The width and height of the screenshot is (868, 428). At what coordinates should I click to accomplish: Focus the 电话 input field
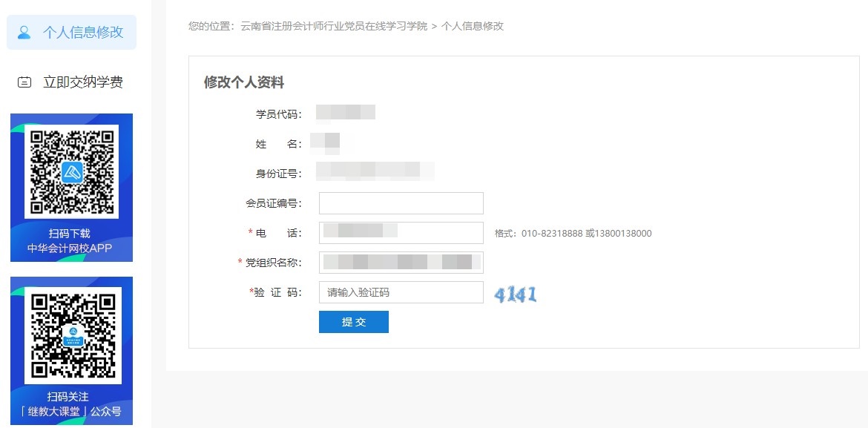click(401, 233)
